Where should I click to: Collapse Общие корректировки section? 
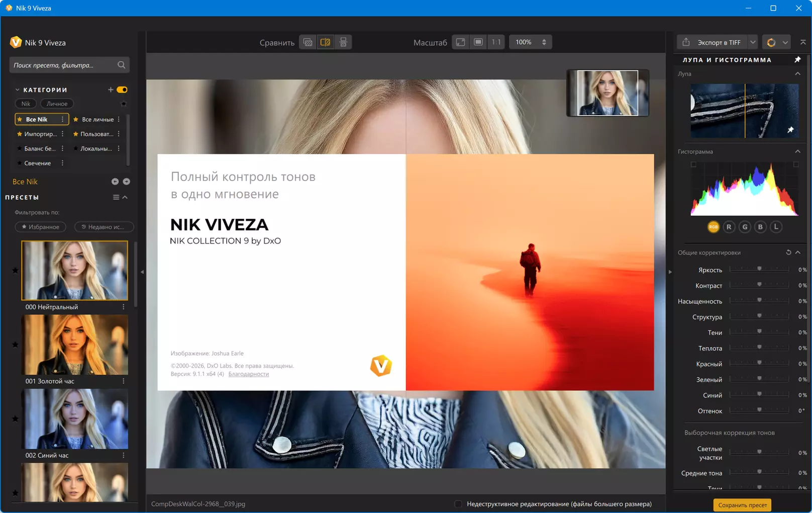798,252
